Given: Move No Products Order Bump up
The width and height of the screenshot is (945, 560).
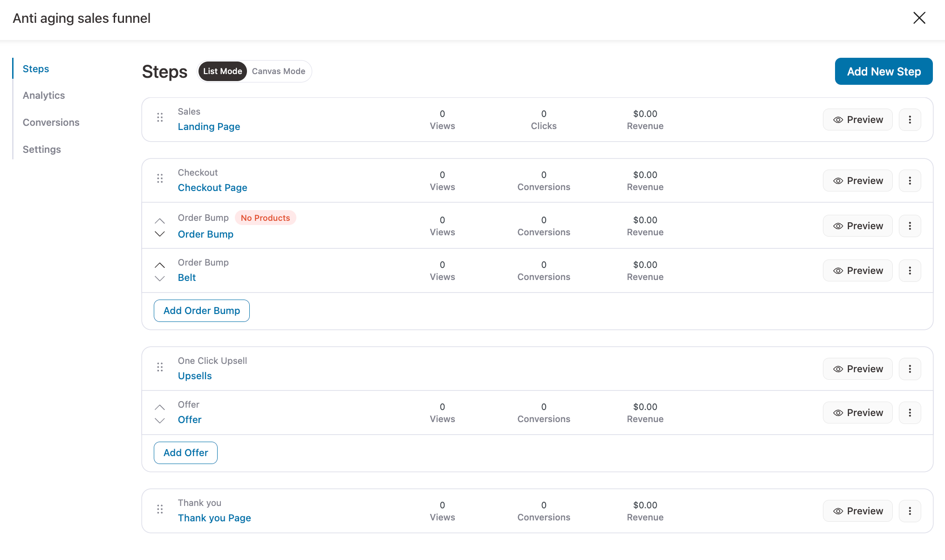Looking at the screenshot, I should click(x=160, y=221).
